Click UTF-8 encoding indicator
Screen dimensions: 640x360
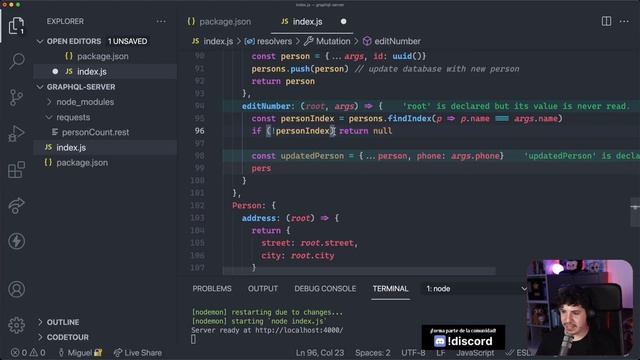(413, 353)
